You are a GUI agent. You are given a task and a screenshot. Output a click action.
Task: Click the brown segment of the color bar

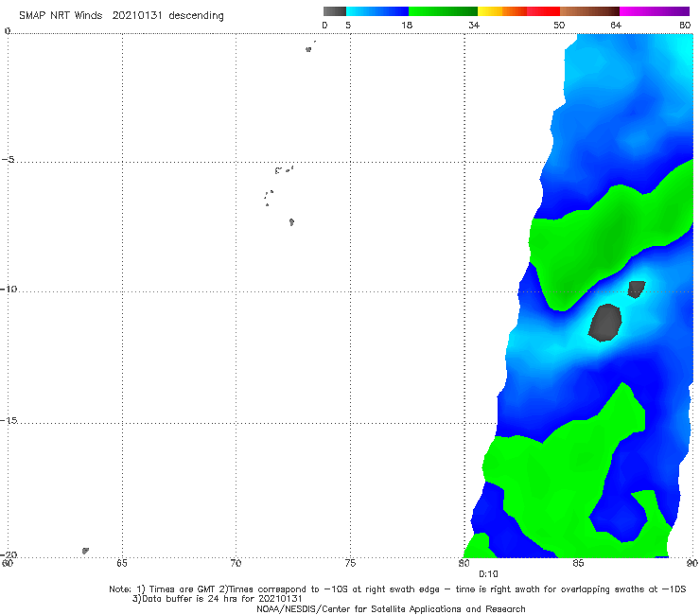point(589,11)
